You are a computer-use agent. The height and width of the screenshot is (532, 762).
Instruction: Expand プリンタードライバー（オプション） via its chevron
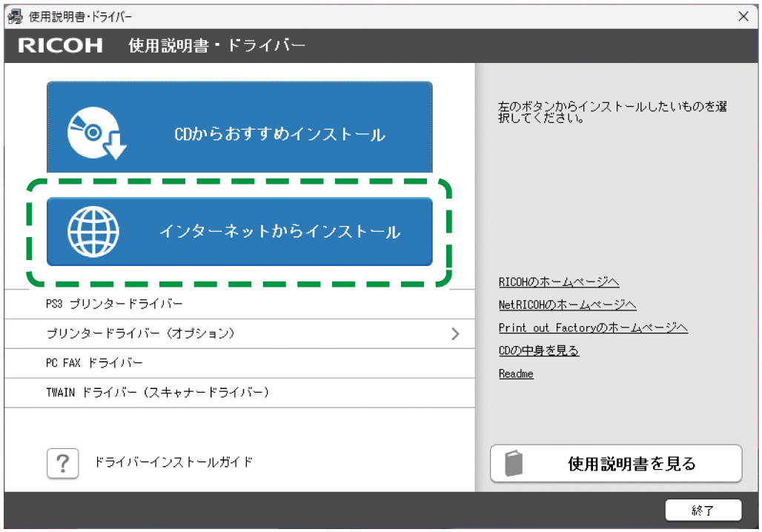(x=456, y=333)
